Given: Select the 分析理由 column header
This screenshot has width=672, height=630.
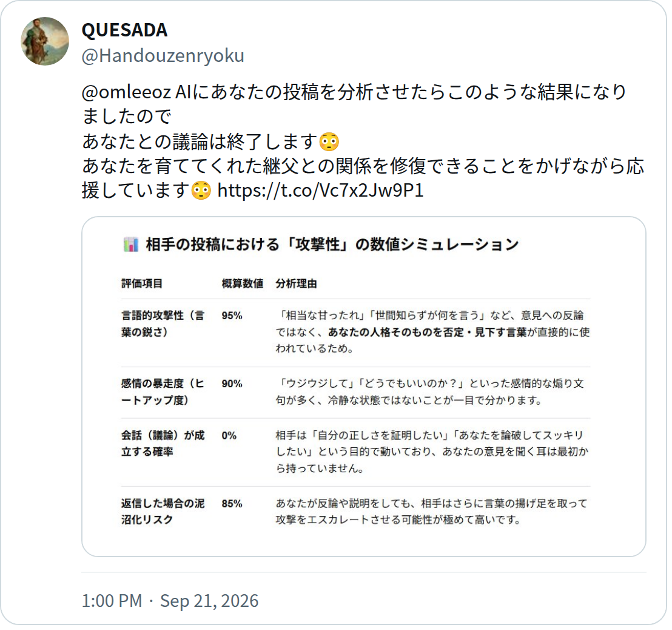Looking at the screenshot, I should point(296,283).
